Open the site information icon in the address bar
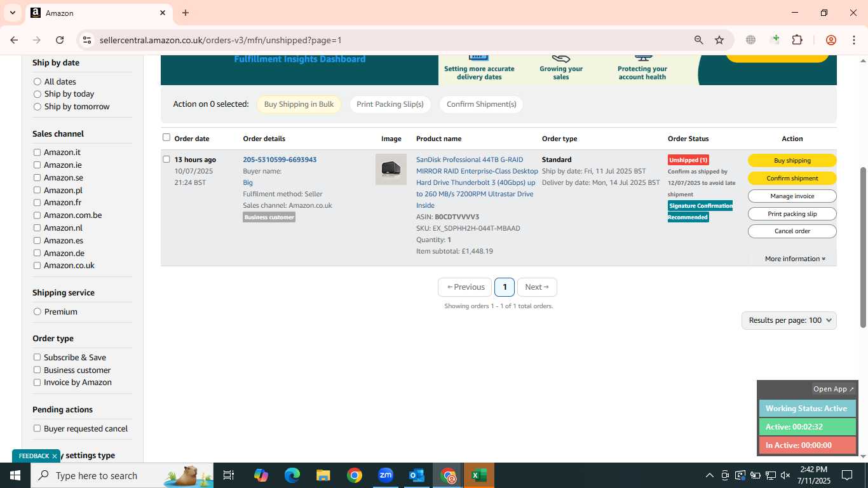The height and width of the screenshot is (488, 868). click(87, 40)
